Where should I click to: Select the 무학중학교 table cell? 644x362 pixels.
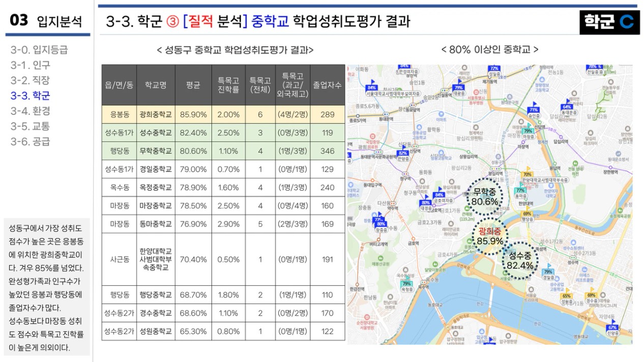click(x=156, y=151)
